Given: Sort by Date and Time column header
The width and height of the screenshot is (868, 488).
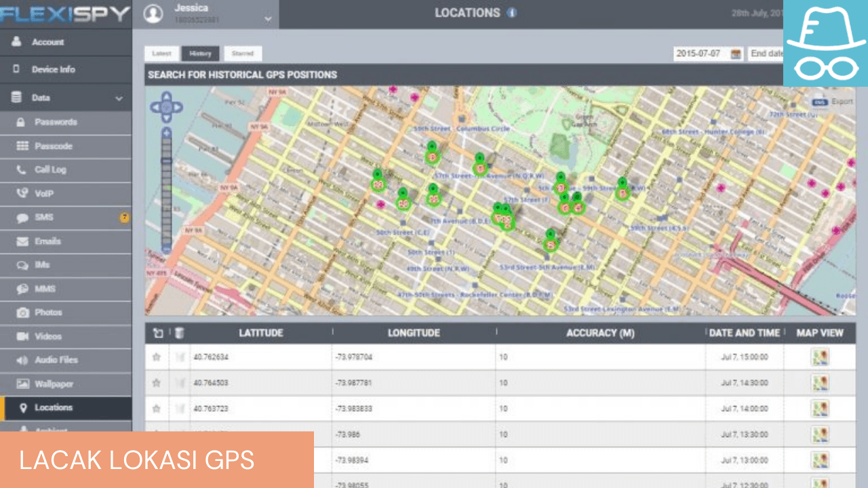Looking at the screenshot, I should coord(745,333).
